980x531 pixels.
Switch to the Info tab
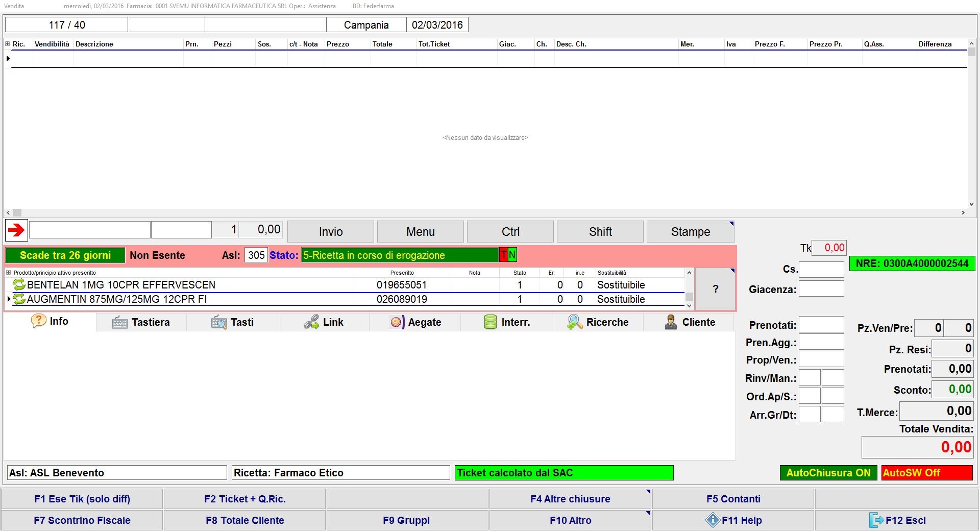[50, 321]
